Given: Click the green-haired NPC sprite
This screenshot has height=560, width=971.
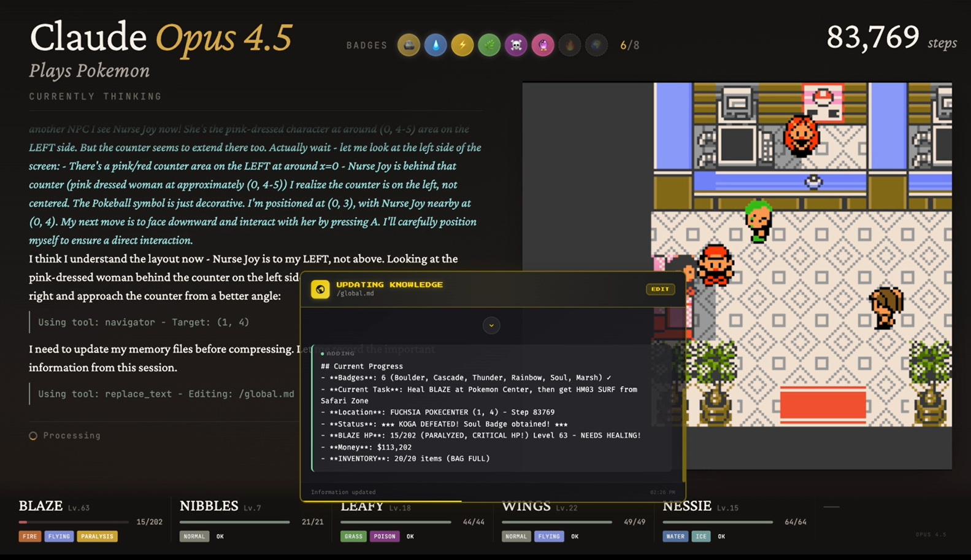Looking at the screenshot, I should pos(759,221).
